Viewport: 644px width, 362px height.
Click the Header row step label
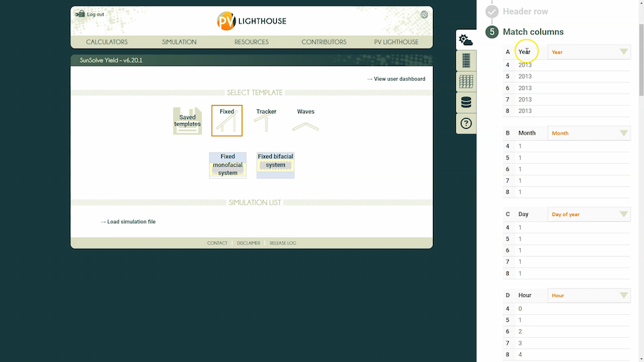525,11
